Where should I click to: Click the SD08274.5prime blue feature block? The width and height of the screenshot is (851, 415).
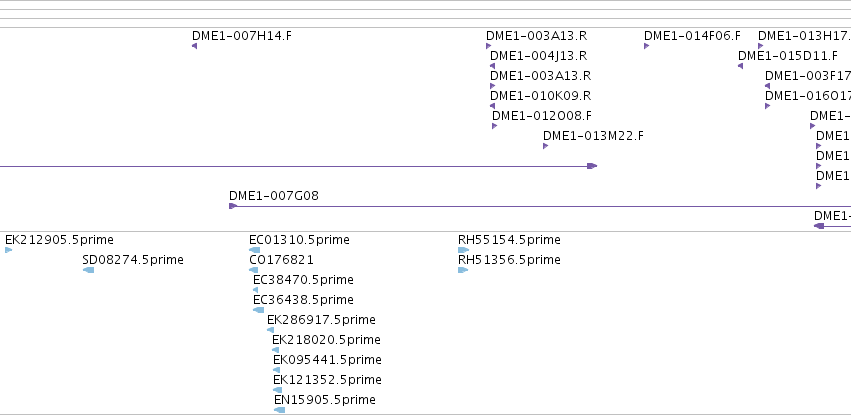coord(88,270)
